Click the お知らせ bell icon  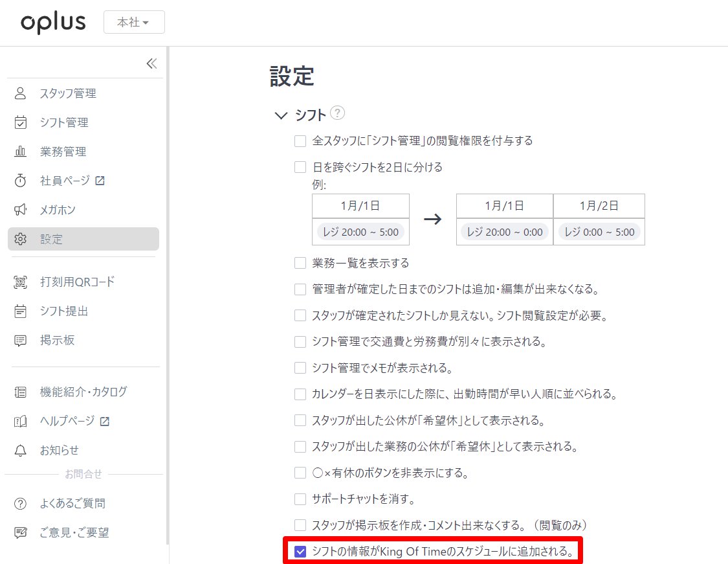pyautogui.click(x=21, y=451)
